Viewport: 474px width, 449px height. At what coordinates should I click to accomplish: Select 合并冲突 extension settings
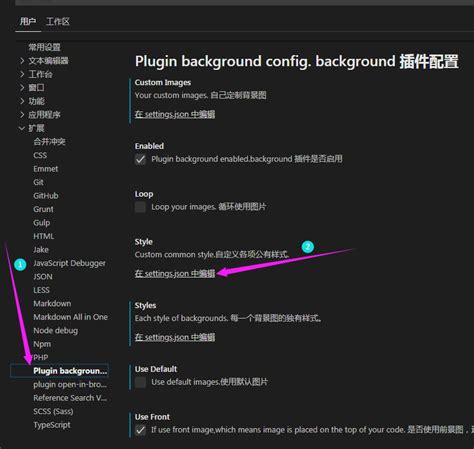(x=49, y=142)
